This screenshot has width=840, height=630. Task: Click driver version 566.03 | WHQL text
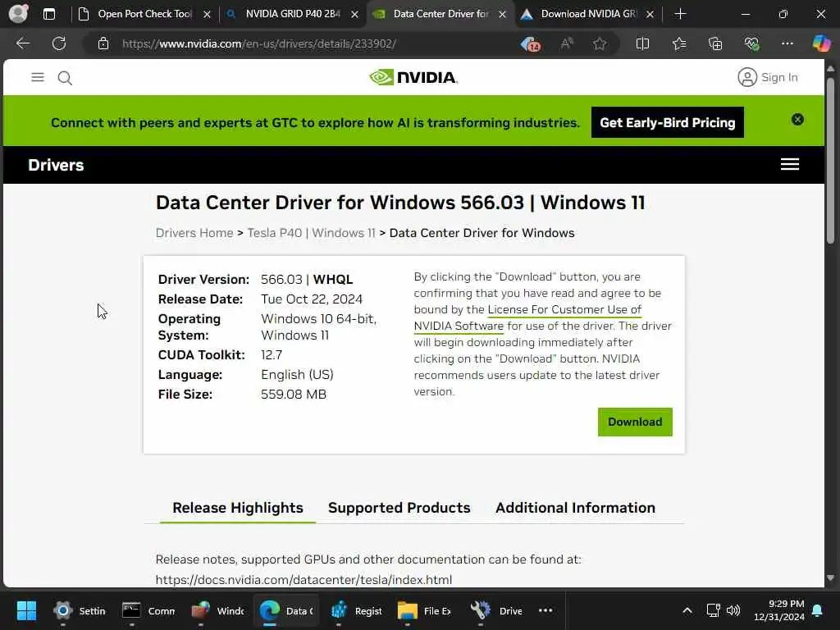pos(307,280)
